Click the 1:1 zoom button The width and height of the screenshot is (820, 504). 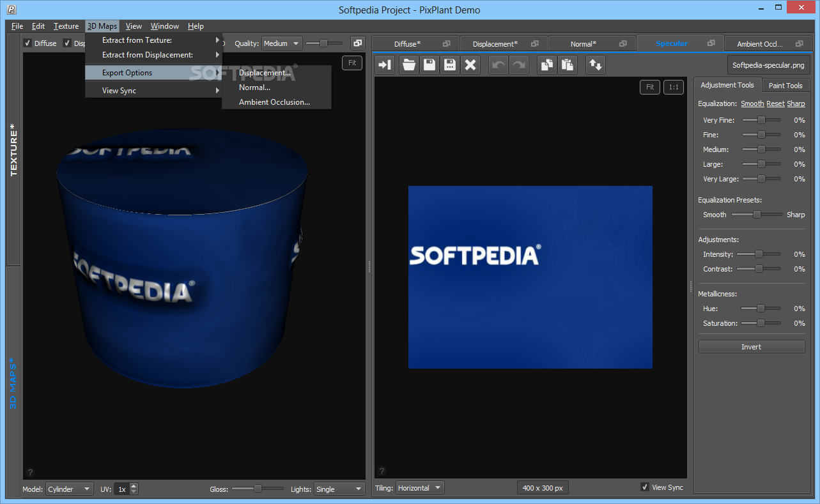tap(674, 87)
